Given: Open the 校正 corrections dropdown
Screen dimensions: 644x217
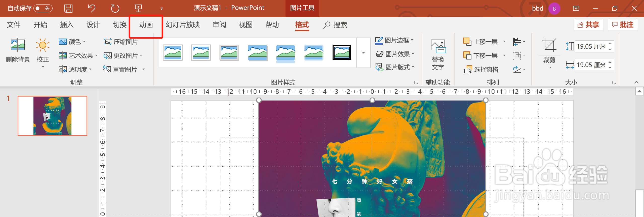Looking at the screenshot, I should tap(43, 53).
